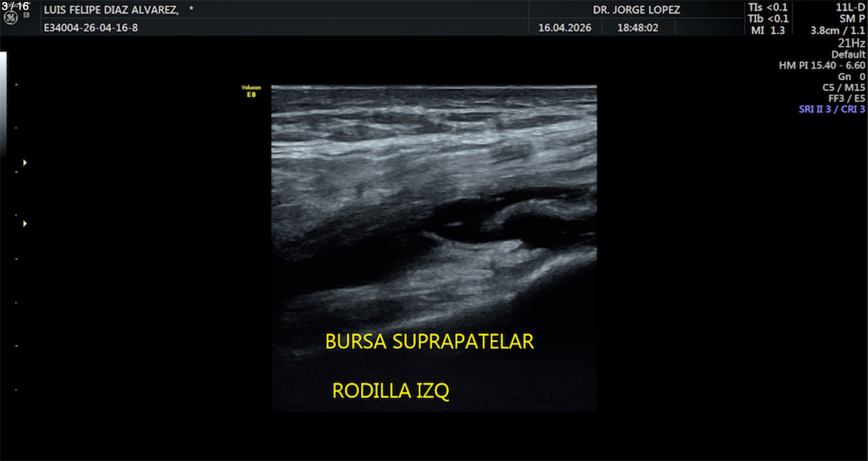Screen dimensions: 868x461
Task: Click the time stamp 18:48:02
Action: pyautogui.click(x=637, y=28)
